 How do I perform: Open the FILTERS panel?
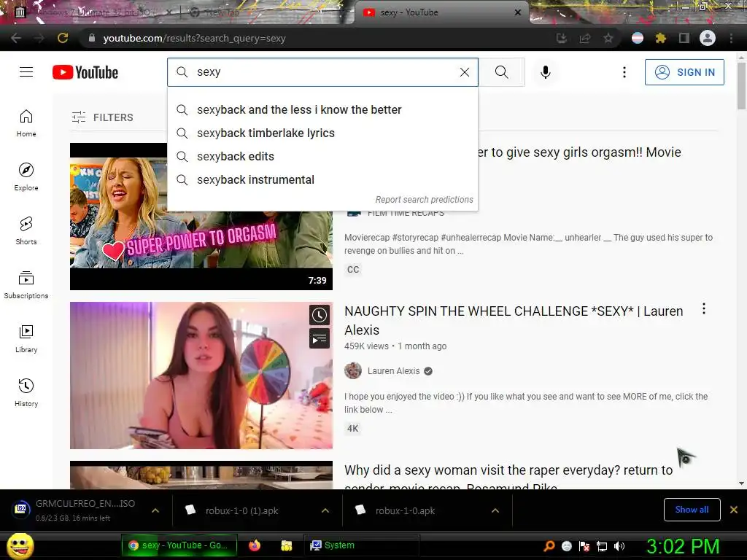(x=102, y=117)
